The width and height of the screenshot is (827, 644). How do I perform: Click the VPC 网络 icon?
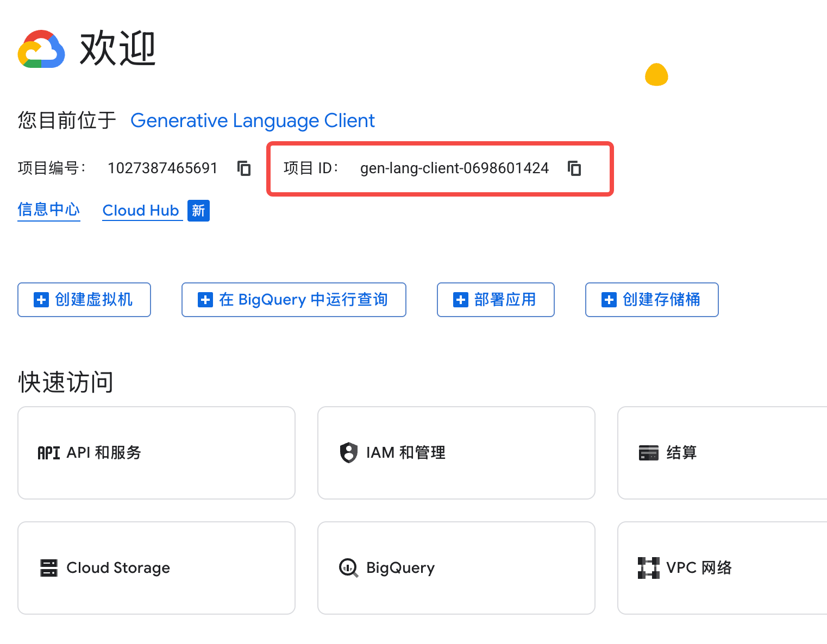pyautogui.click(x=648, y=567)
